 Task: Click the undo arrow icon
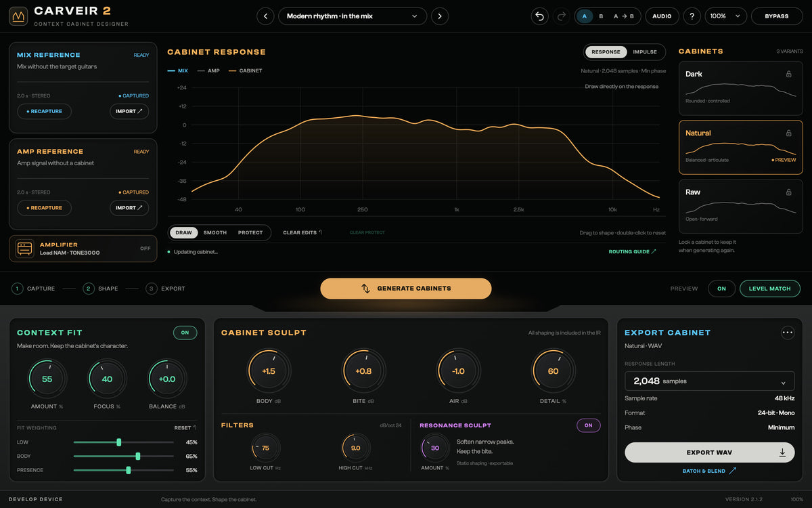tap(539, 16)
